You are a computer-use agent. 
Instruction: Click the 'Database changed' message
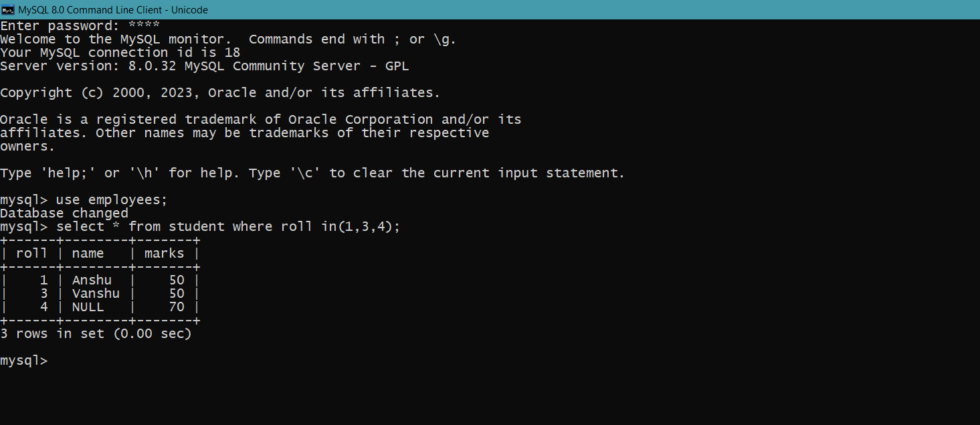pos(64,213)
